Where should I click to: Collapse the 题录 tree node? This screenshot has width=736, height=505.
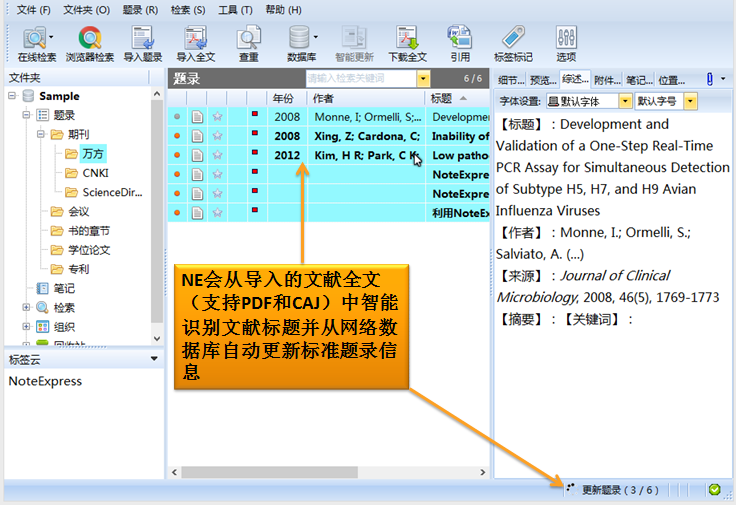pos(27,115)
